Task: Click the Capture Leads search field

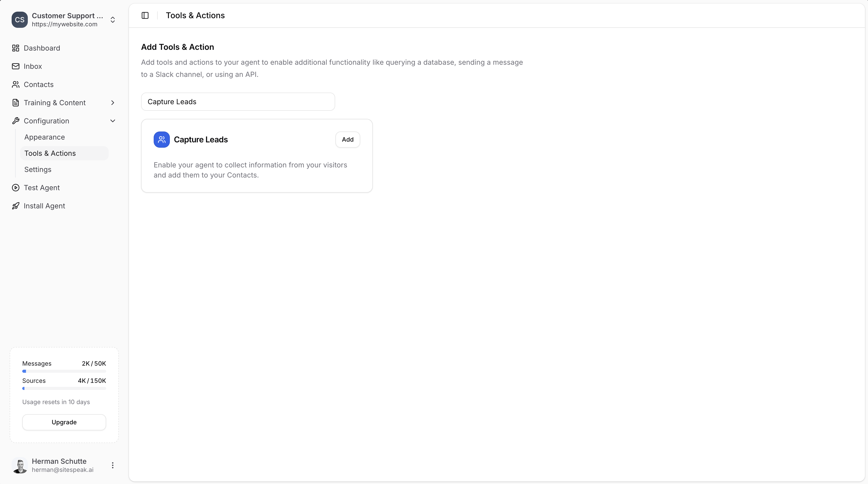Action: coord(238,102)
